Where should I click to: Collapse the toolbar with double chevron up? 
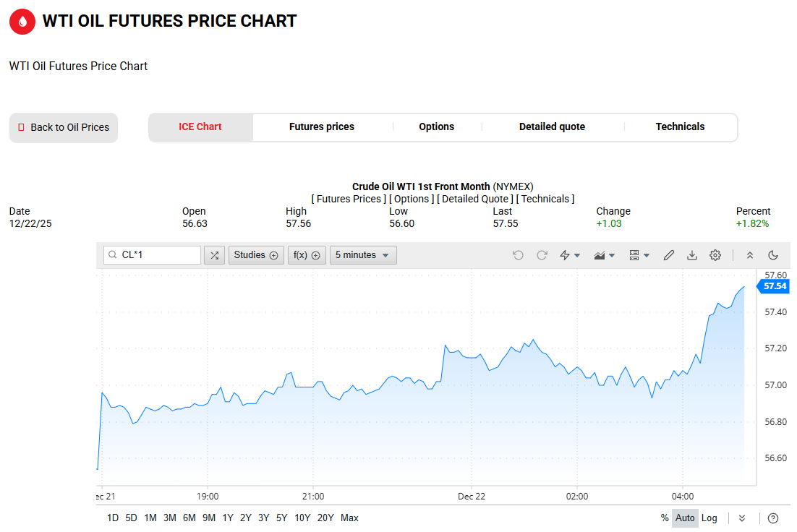pyautogui.click(x=750, y=255)
